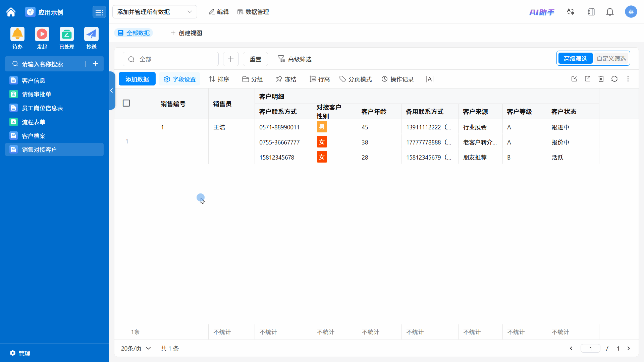Open the 待办 bell shortcut
This screenshot has height=362, width=644.
[x=17, y=38]
